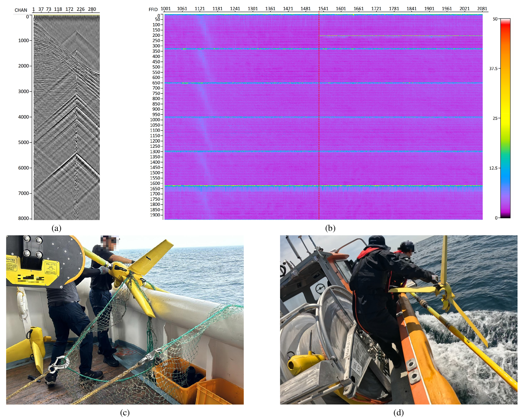Select FFID tick 2081 on top axis
The height and width of the screenshot is (420, 522).
[x=482, y=9]
